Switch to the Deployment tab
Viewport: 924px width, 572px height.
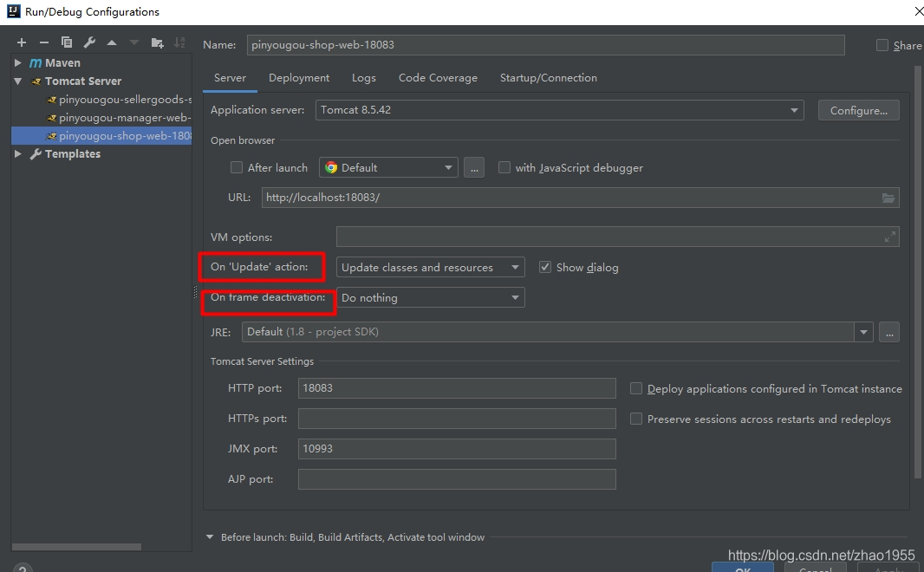pos(299,78)
